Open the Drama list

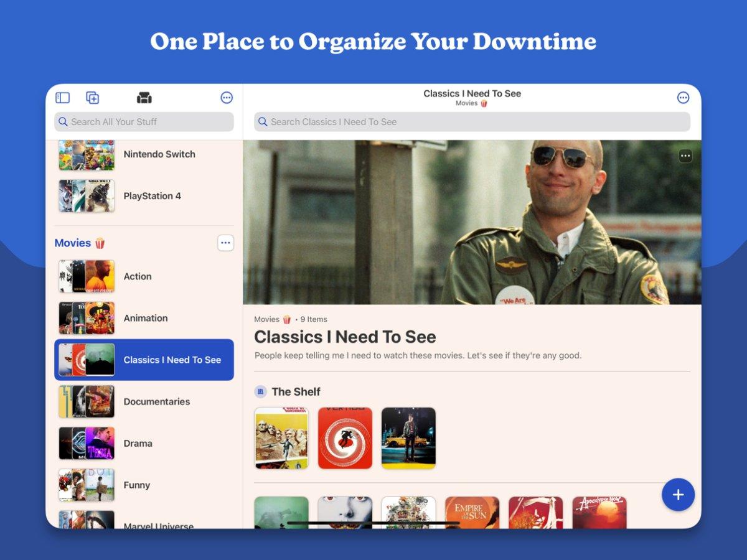pos(144,443)
